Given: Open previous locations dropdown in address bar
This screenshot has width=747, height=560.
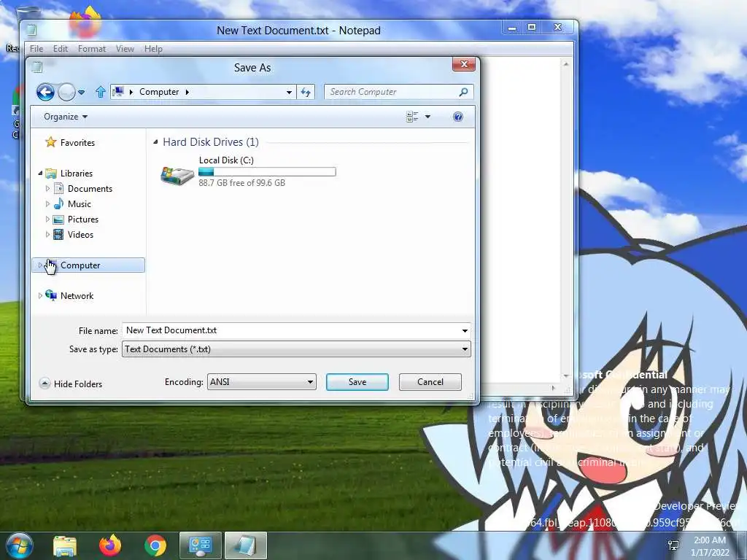Looking at the screenshot, I should [x=289, y=93].
